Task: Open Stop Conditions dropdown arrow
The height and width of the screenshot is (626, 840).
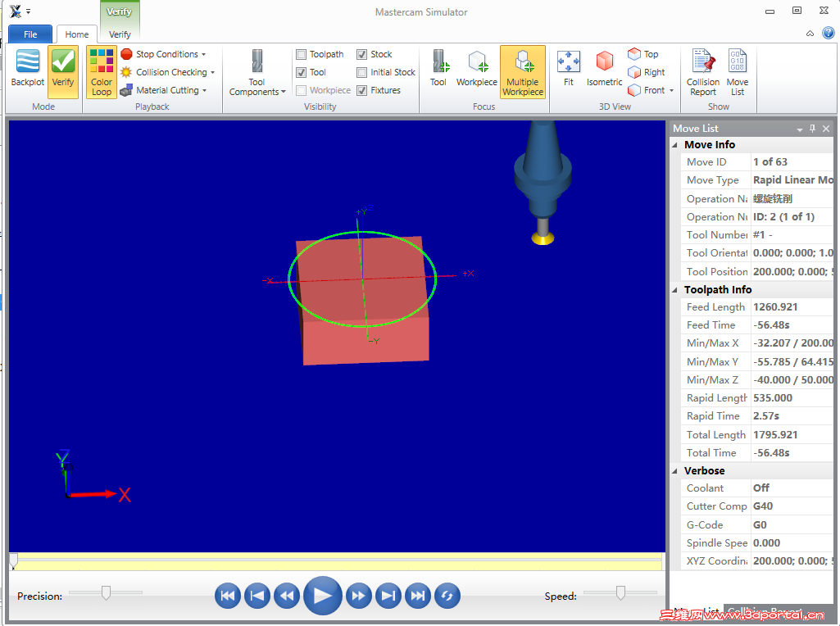Action: click(203, 55)
